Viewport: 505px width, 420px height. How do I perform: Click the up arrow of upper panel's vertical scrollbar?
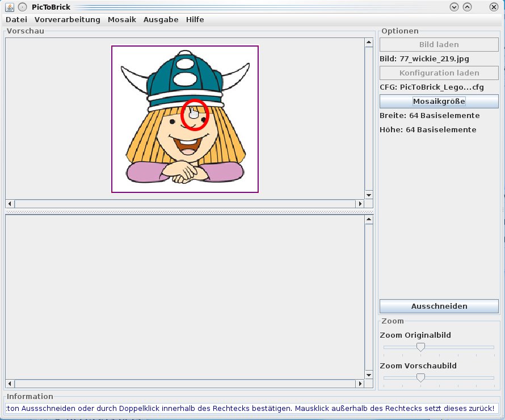click(369, 43)
